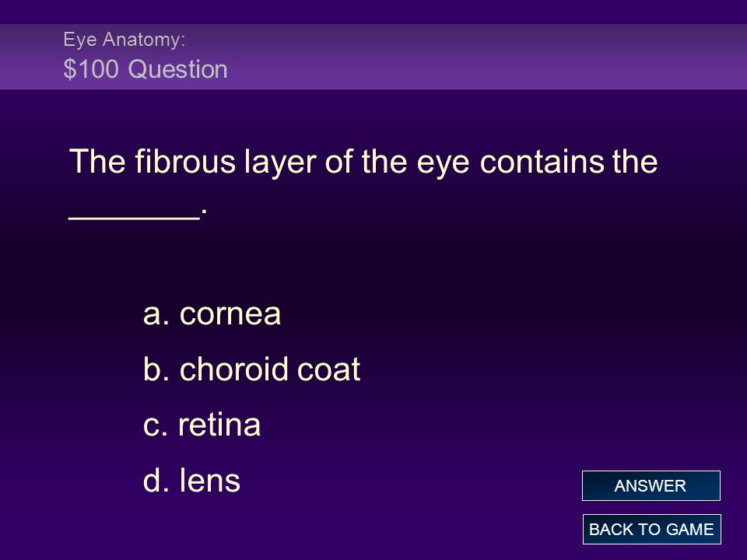Viewport: 747px width, 560px height.
Task: Click the word "layer" in the question
Action: click(x=280, y=163)
